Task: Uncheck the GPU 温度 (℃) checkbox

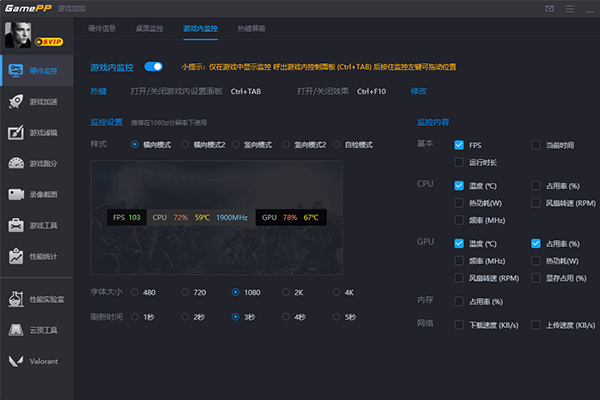Action: pos(459,243)
